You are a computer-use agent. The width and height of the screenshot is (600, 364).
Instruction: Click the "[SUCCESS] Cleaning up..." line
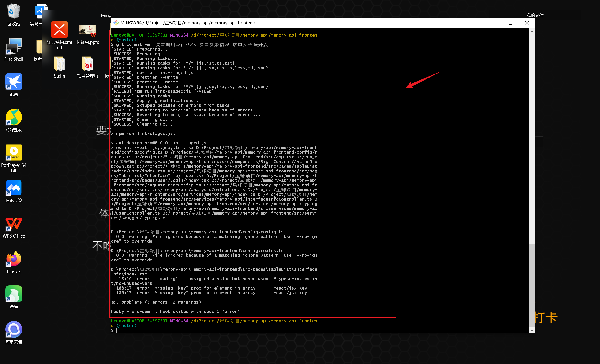(142, 124)
